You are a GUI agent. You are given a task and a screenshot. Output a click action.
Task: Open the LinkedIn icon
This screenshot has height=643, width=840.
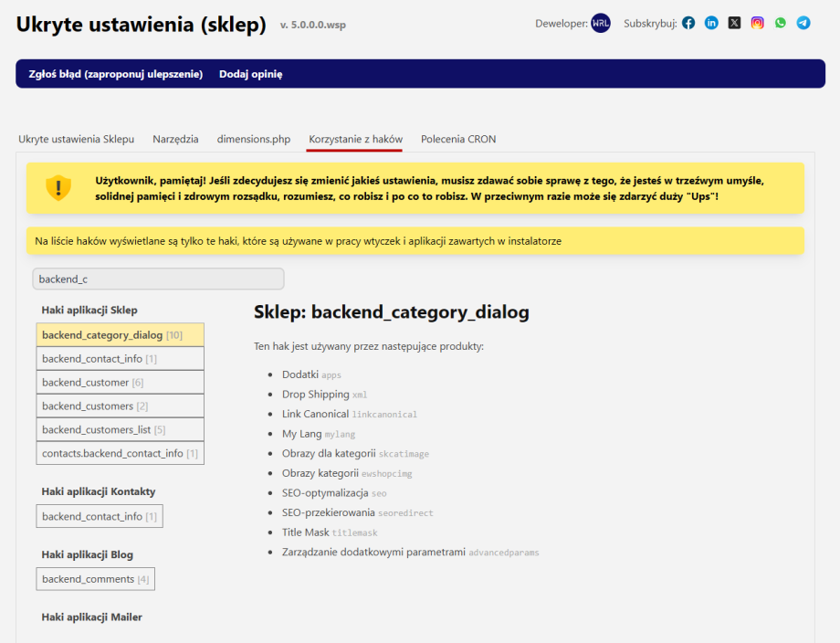click(x=711, y=23)
